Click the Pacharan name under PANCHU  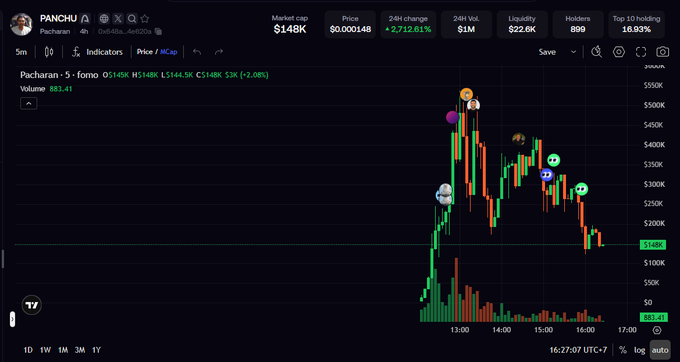55,31
